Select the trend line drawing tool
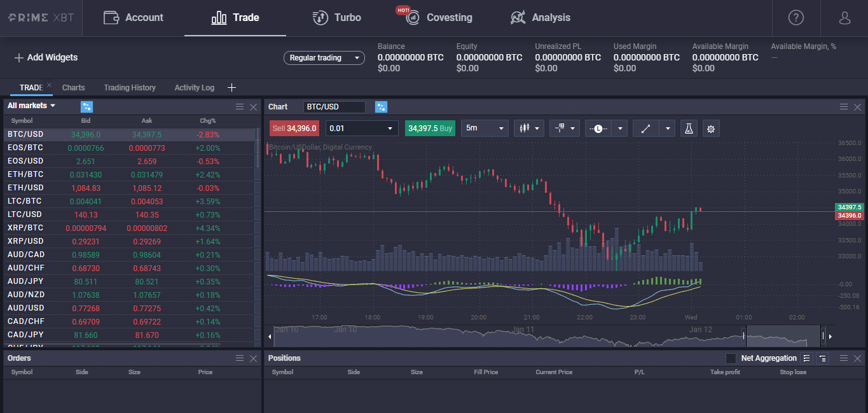The width and height of the screenshot is (868, 413). [x=646, y=129]
